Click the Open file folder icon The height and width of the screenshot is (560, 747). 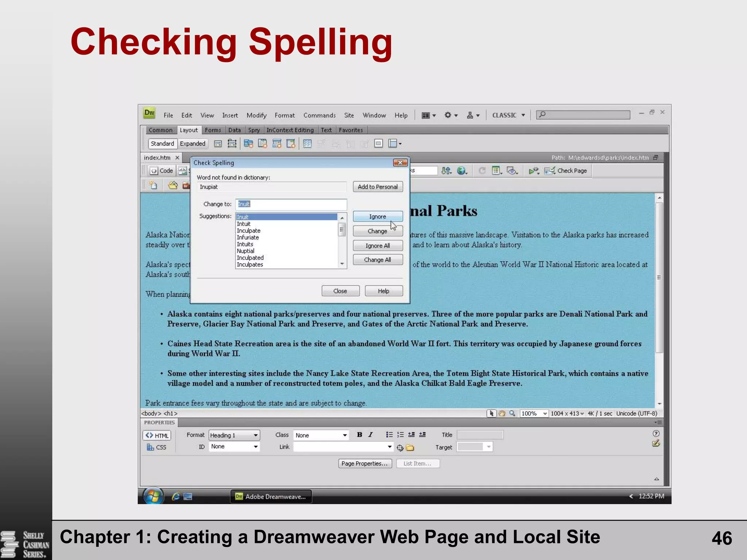(x=173, y=185)
